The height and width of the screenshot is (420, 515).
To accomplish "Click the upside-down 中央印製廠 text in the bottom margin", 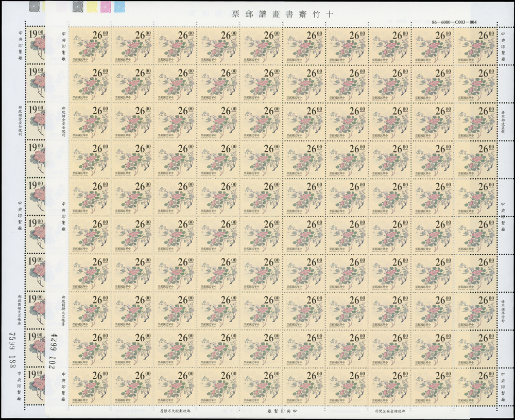I will click(x=283, y=412).
